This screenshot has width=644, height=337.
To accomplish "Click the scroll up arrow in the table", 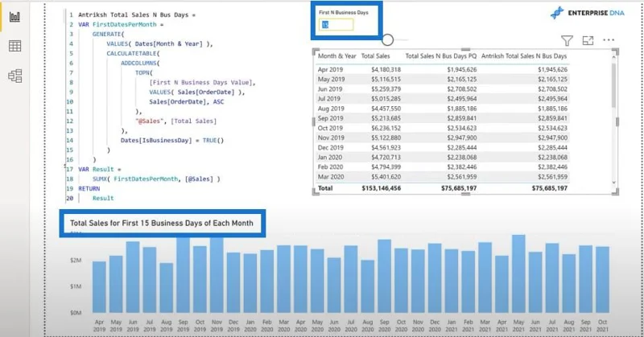I will click(x=613, y=57).
